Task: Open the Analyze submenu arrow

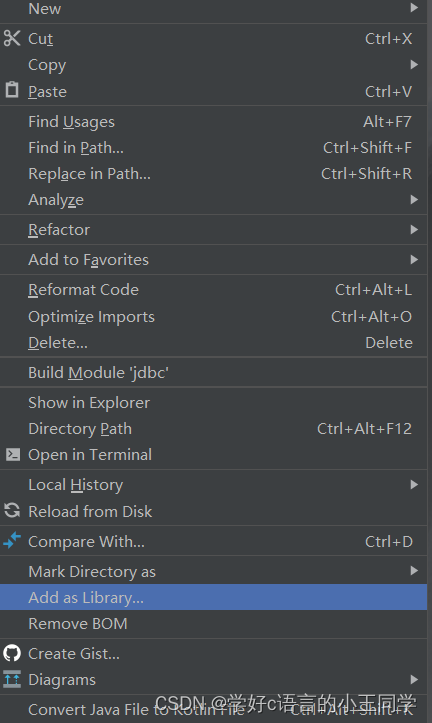Action: click(414, 200)
